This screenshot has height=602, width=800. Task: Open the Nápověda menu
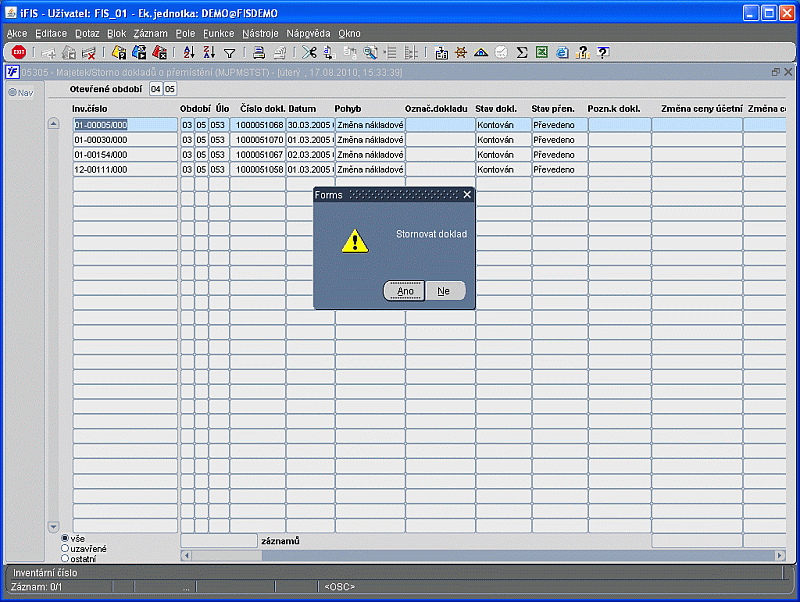pos(308,34)
